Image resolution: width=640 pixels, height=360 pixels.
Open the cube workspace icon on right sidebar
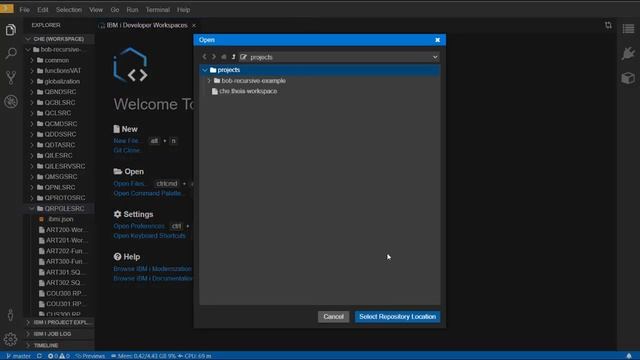[x=628, y=78]
